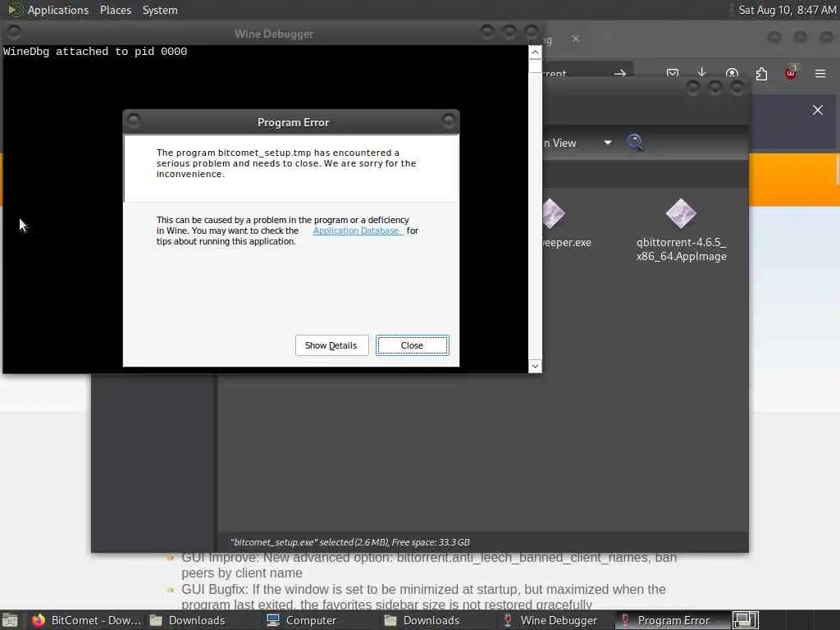Dismiss the Firefox notification bar with X
The image size is (840, 630).
[x=818, y=110]
